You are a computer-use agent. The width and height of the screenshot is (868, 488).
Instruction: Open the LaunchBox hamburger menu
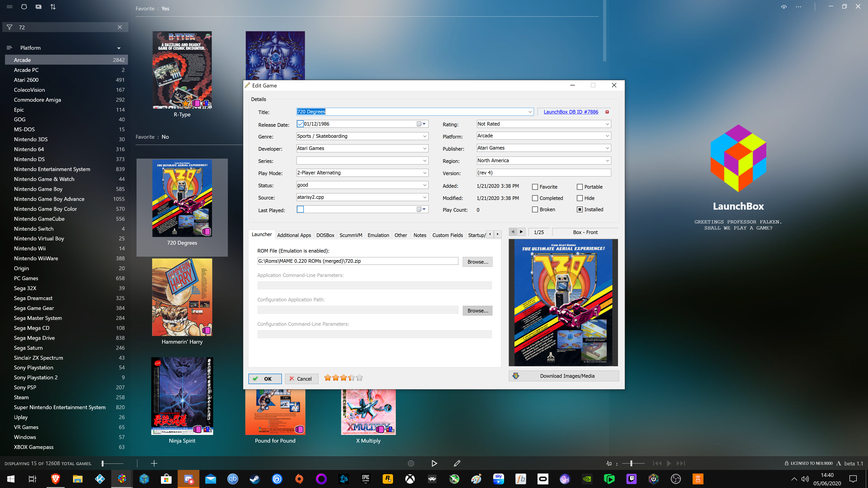pos(9,7)
